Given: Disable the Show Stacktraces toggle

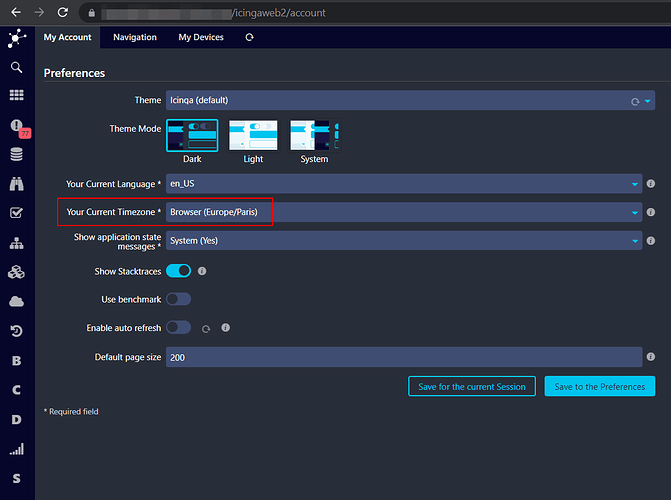Looking at the screenshot, I should coord(178,271).
